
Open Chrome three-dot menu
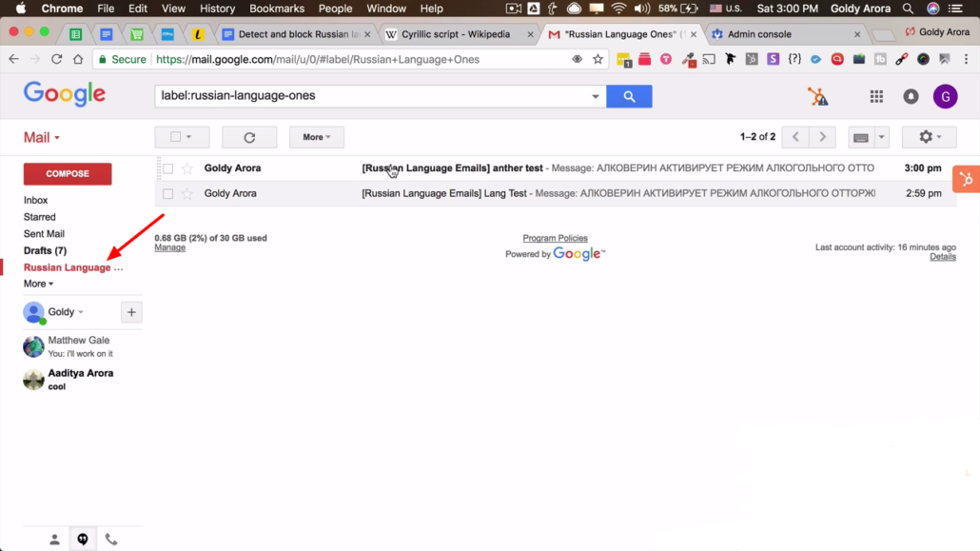(x=967, y=59)
